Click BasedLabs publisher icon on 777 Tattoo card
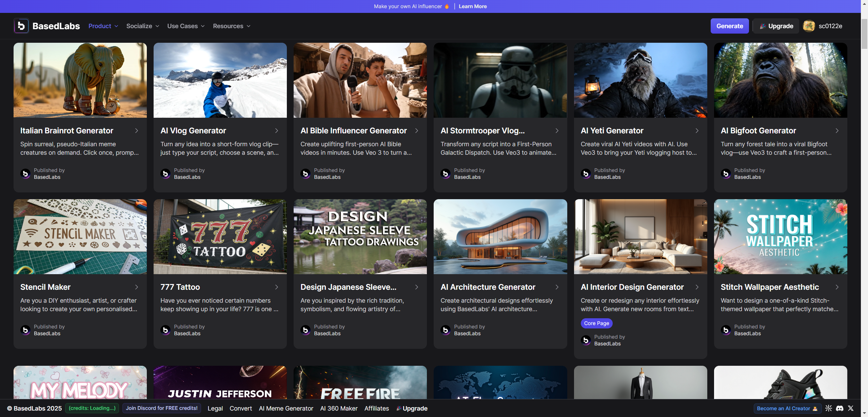 [165, 330]
